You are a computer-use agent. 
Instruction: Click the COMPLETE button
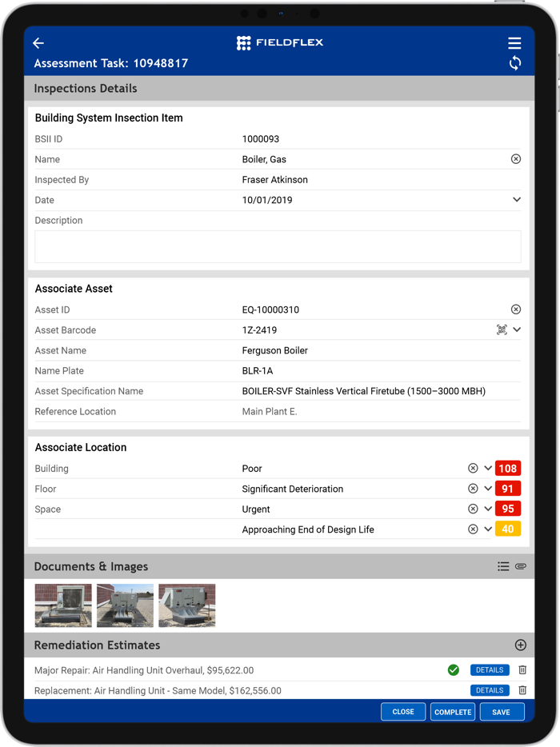(x=453, y=712)
